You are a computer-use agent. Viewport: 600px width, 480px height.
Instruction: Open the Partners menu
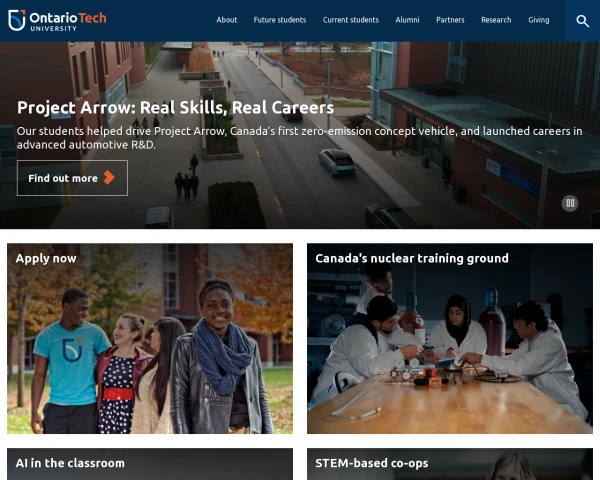450,20
